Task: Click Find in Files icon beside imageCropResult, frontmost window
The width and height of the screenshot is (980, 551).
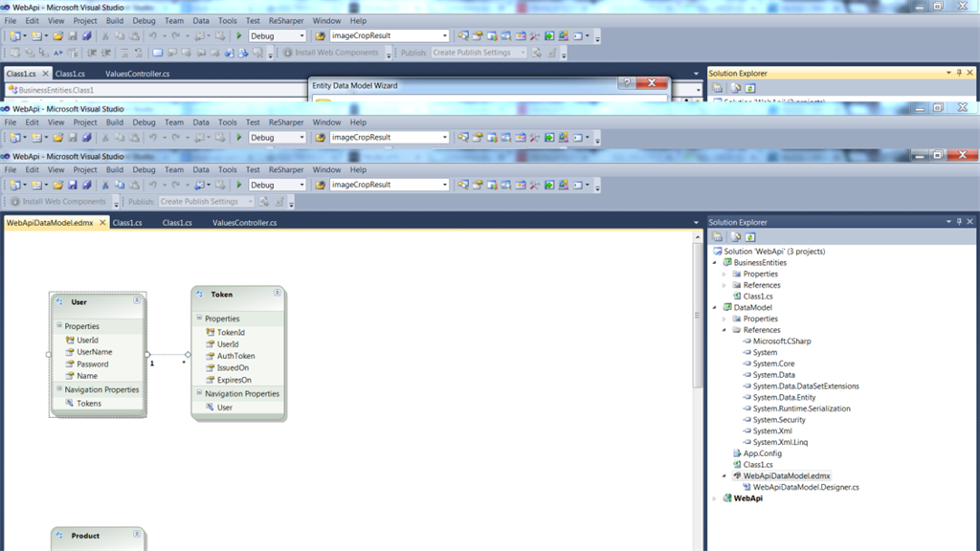Action: [x=320, y=185]
